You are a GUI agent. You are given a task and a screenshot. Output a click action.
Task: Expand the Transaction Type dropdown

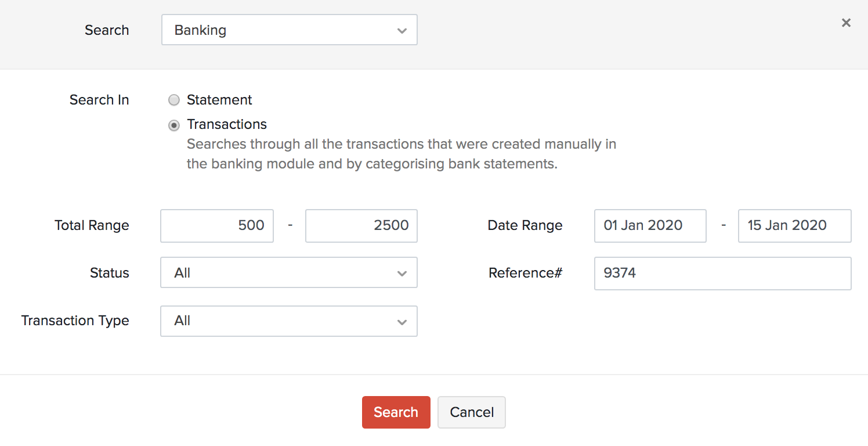pyautogui.click(x=288, y=321)
